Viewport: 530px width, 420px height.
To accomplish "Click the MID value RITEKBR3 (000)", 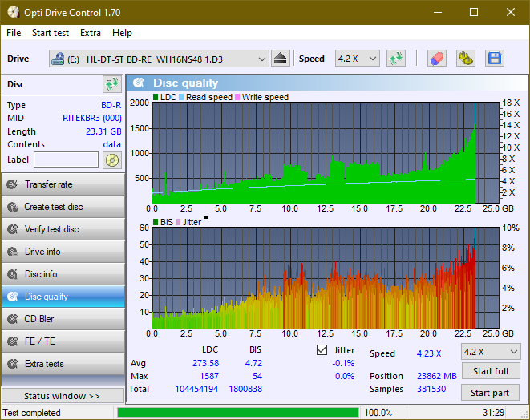I will [x=92, y=118].
